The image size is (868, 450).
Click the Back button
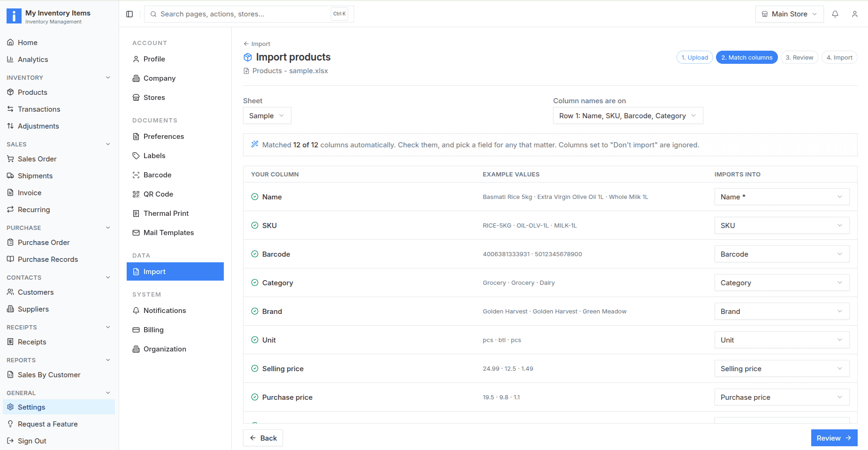(263, 438)
